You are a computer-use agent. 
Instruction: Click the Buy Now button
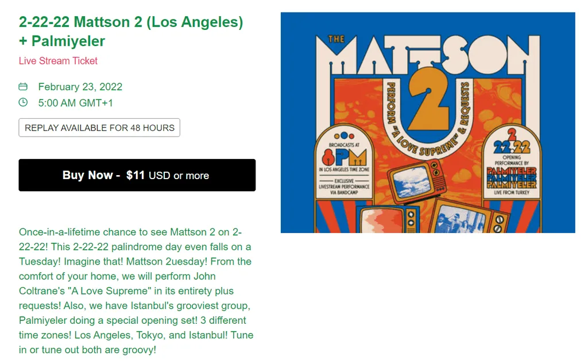pos(137,175)
